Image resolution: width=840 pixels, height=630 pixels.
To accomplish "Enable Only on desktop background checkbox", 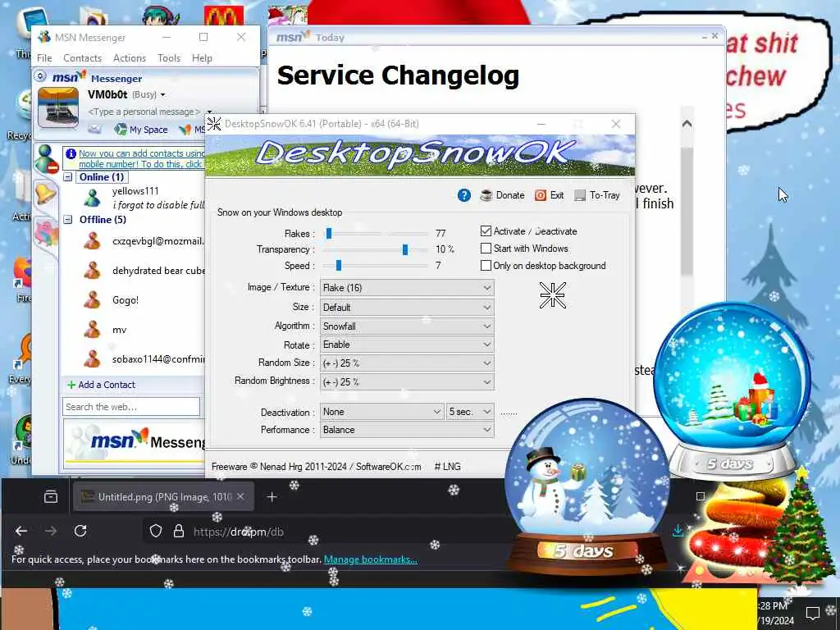I will [486, 265].
